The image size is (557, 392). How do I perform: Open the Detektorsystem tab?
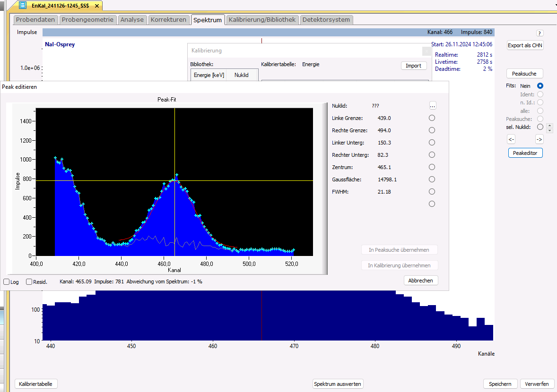[326, 20]
